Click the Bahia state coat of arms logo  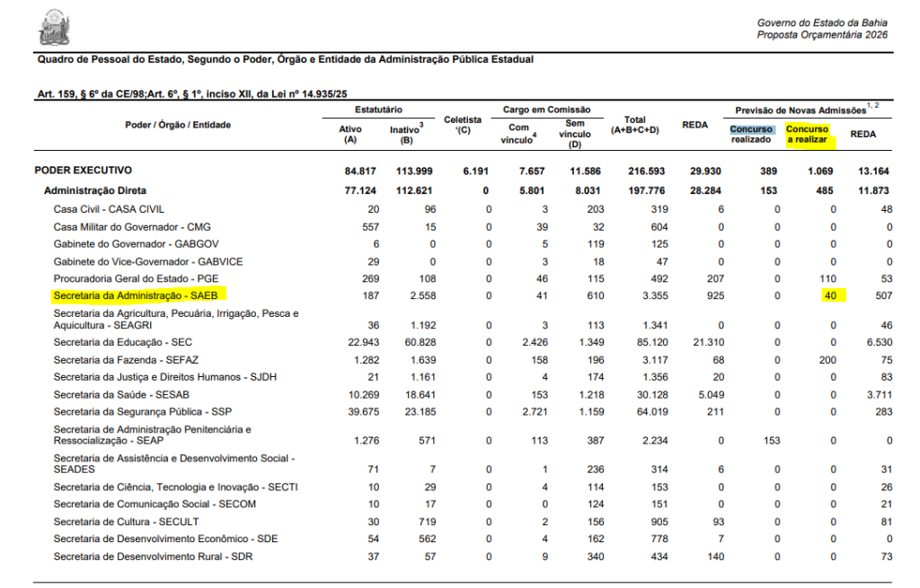click(x=54, y=27)
